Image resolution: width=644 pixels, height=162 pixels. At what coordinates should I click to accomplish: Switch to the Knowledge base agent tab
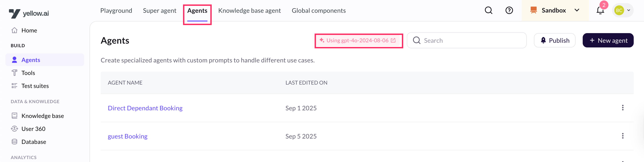(x=249, y=11)
